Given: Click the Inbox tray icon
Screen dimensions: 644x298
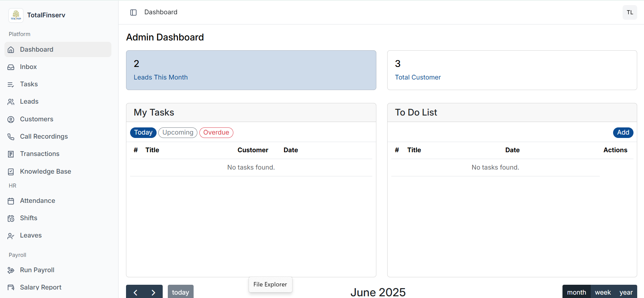Looking at the screenshot, I should click(11, 67).
